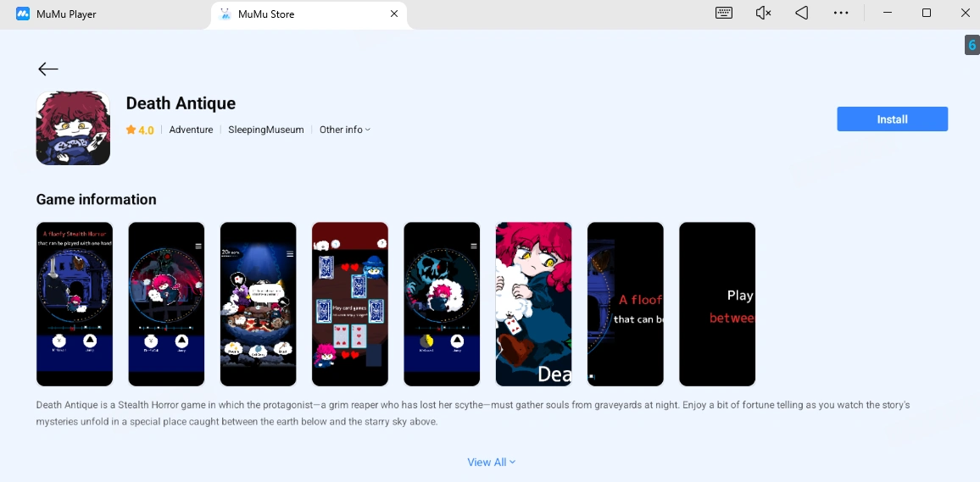The width and height of the screenshot is (980, 482).
Task: Mute sound with the speaker icon
Action: 763,13
